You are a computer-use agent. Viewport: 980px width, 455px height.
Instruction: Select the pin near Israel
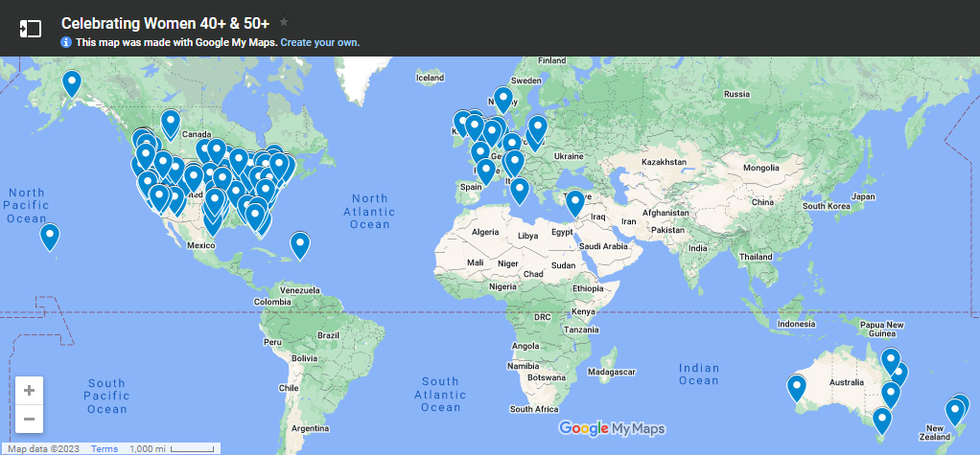pyautogui.click(x=575, y=203)
